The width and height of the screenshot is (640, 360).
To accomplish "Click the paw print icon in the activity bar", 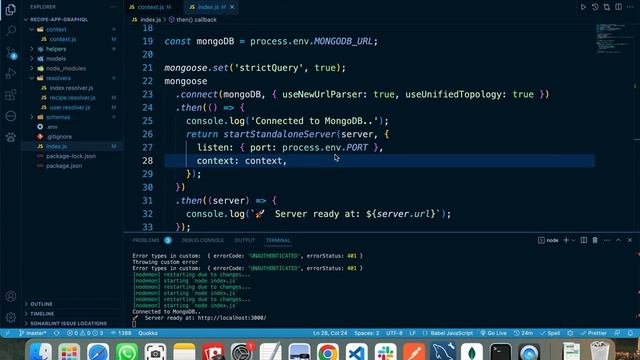I will point(11,137).
